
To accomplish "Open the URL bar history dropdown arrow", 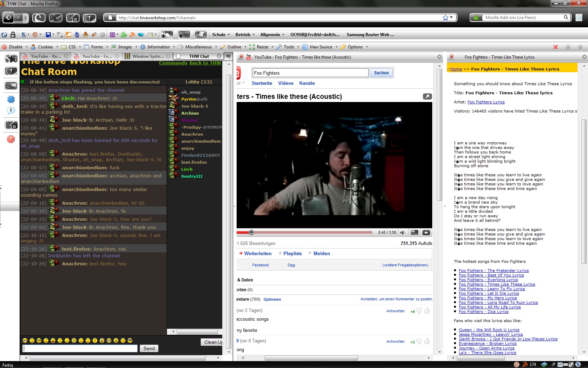I will click(451, 17).
